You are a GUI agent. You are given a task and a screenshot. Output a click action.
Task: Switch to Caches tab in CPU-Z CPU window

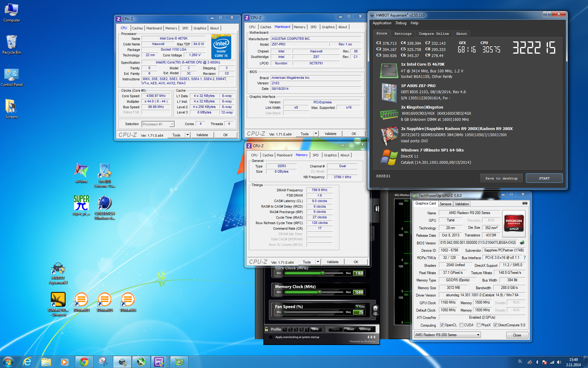tap(137, 28)
